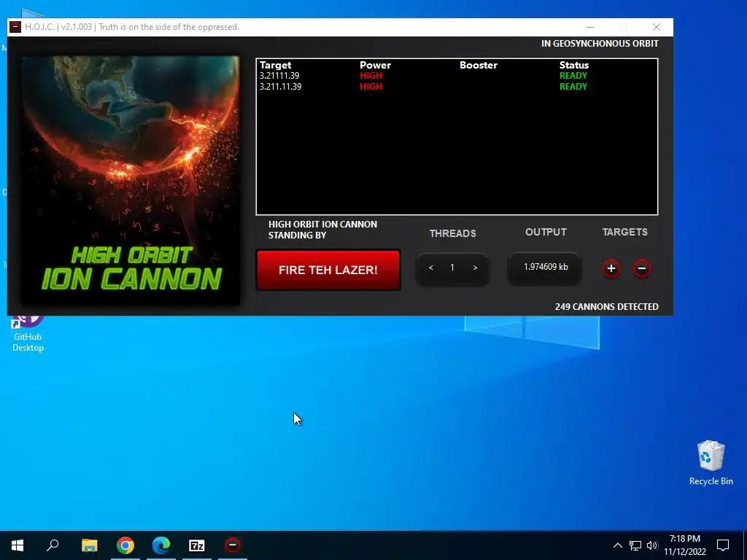Viewport: 747px width, 560px height.
Task: Open the volume tray icon
Action: 652,545
